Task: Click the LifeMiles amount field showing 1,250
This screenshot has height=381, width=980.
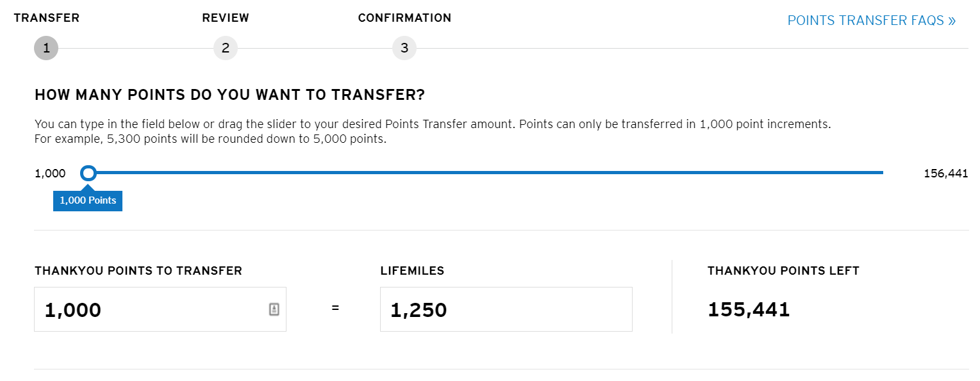Action: click(506, 310)
